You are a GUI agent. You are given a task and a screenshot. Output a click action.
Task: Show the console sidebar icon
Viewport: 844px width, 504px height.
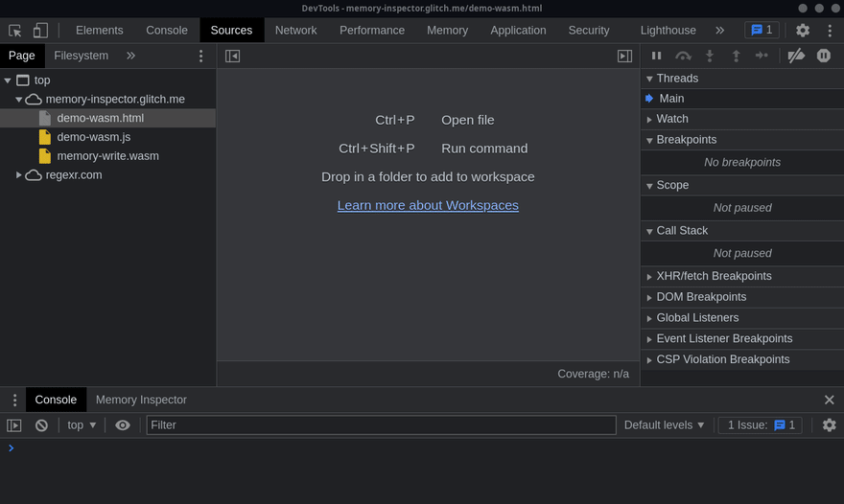14,425
